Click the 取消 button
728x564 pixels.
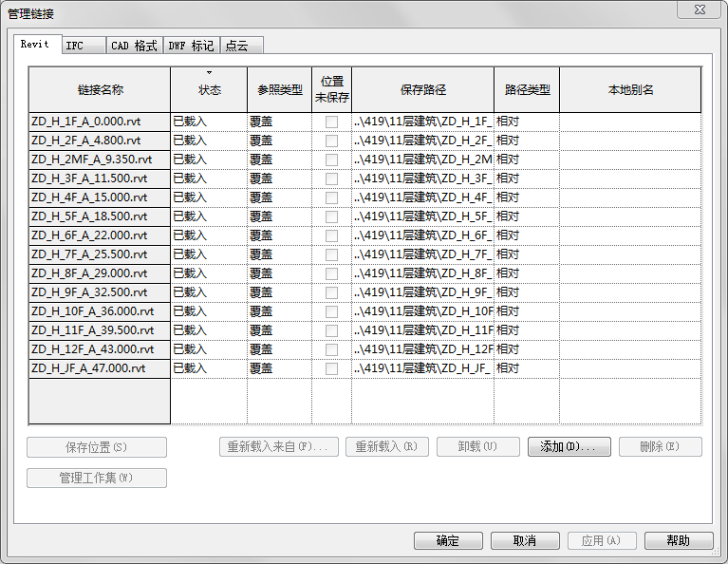(x=524, y=540)
